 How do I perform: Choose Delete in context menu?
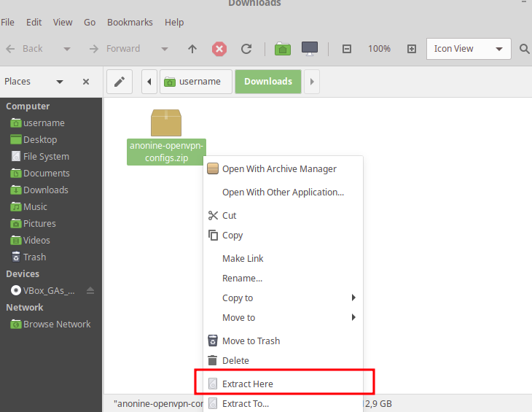(283, 360)
